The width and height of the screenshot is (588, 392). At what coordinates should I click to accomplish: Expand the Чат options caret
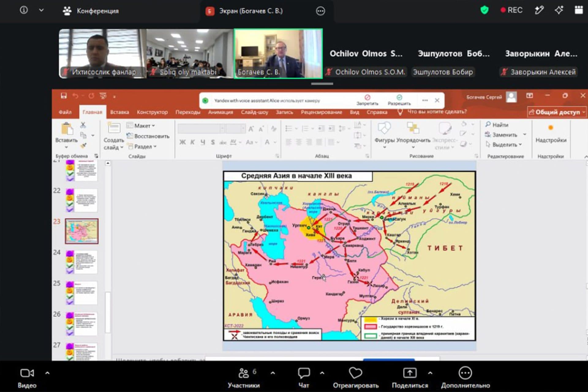pos(322,373)
